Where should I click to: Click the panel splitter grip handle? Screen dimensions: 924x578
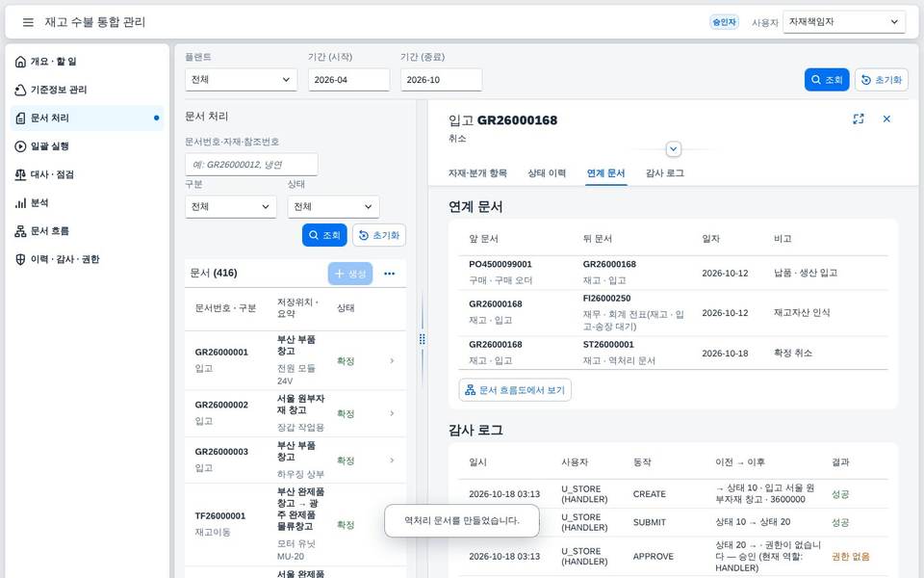422,339
